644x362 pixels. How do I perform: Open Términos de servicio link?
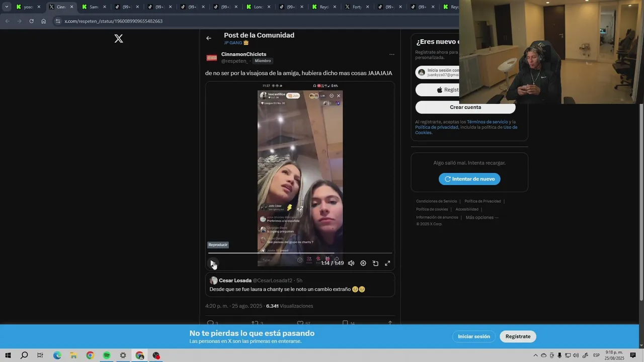coord(488,122)
